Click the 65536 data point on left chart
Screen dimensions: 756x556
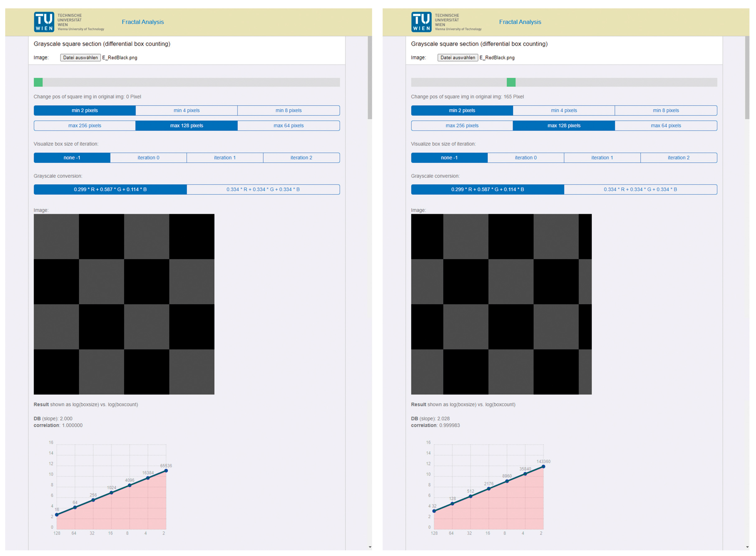[x=166, y=470]
